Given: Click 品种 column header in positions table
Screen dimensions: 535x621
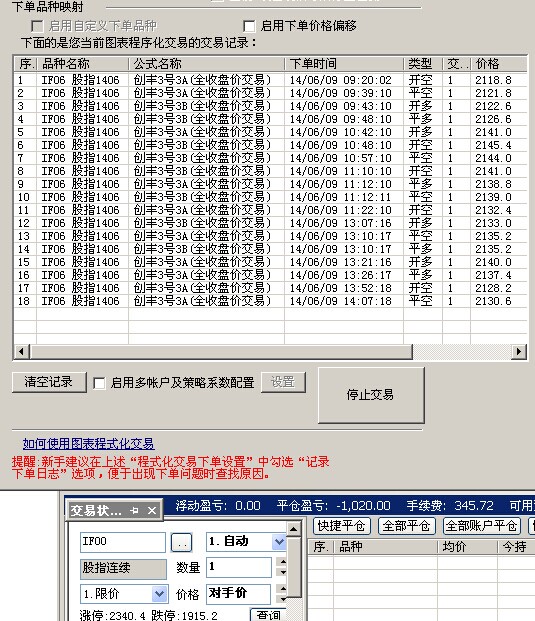Looking at the screenshot, I should coord(386,547).
